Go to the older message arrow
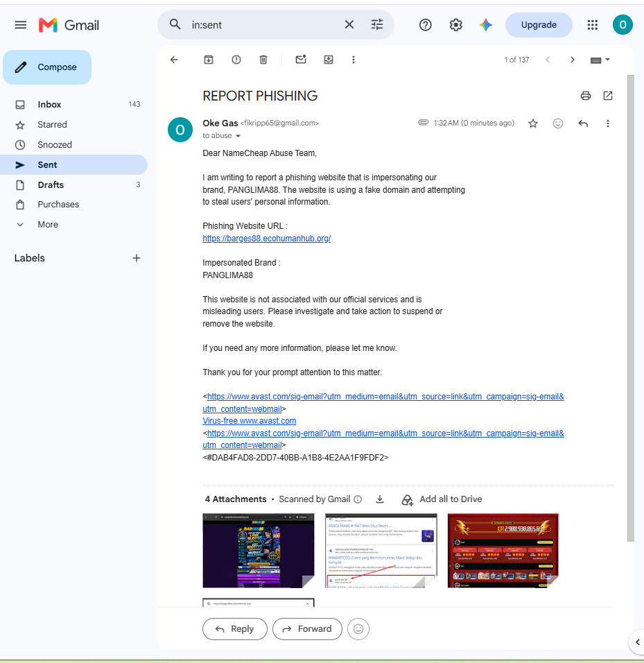Viewport: 644px width, 663px height. click(572, 60)
